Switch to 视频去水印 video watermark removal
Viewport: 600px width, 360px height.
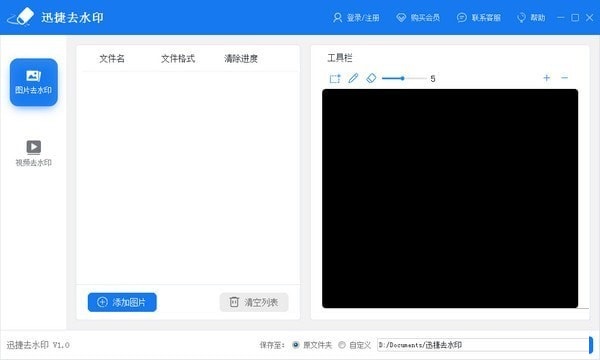[34, 153]
